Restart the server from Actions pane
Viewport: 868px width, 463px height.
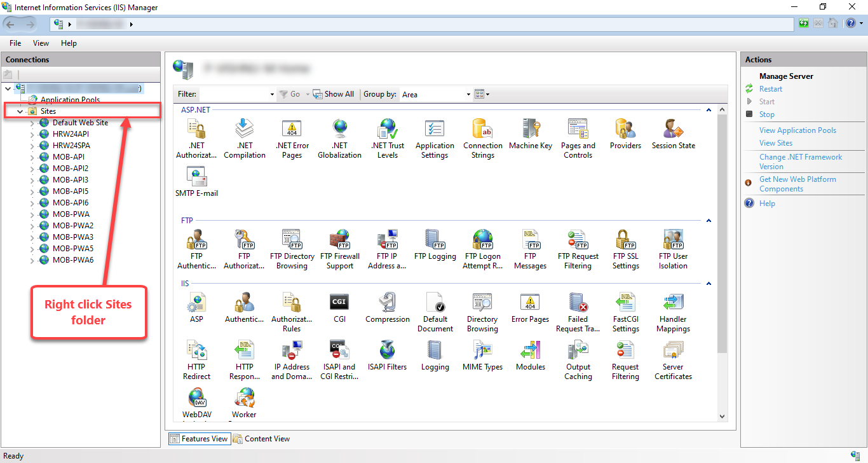click(770, 88)
